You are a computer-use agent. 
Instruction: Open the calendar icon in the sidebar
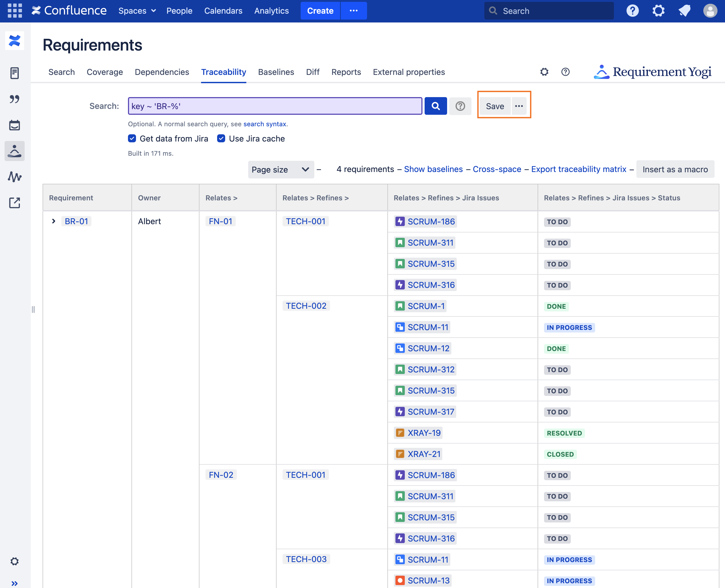pyautogui.click(x=14, y=125)
